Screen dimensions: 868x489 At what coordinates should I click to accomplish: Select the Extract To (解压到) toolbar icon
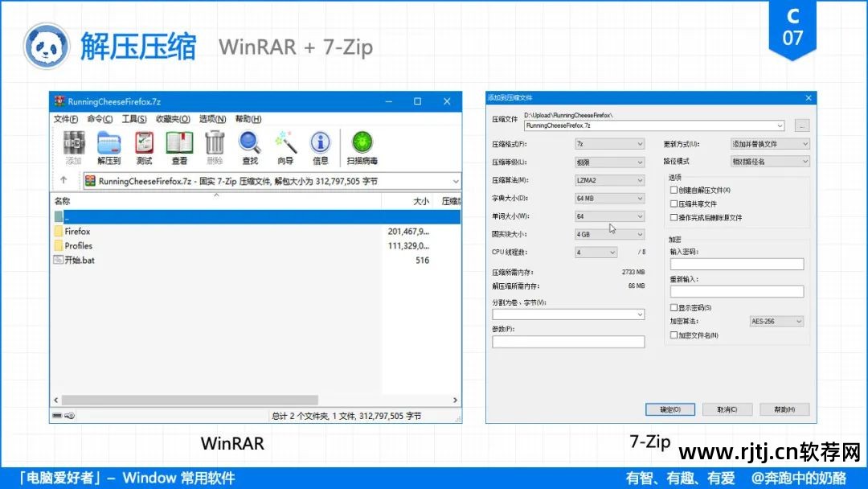(108, 149)
